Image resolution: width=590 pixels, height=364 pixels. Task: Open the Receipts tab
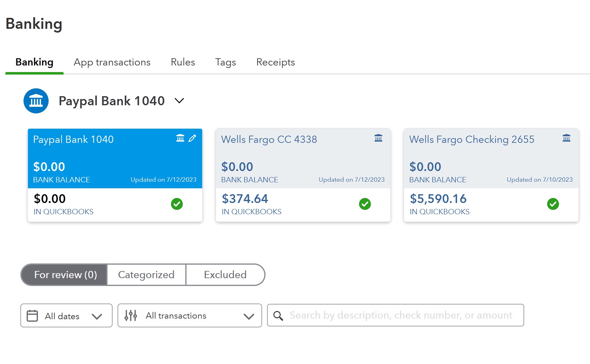(x=276, y=62)
